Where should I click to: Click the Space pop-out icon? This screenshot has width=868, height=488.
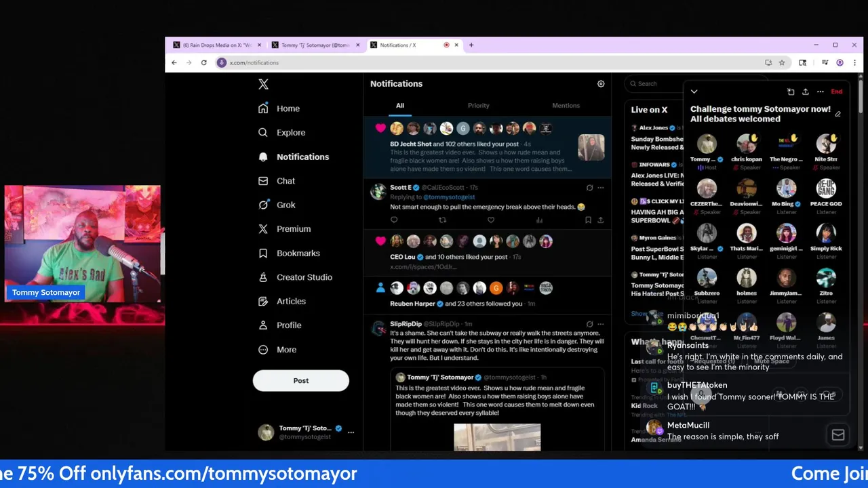pos(791,91)
